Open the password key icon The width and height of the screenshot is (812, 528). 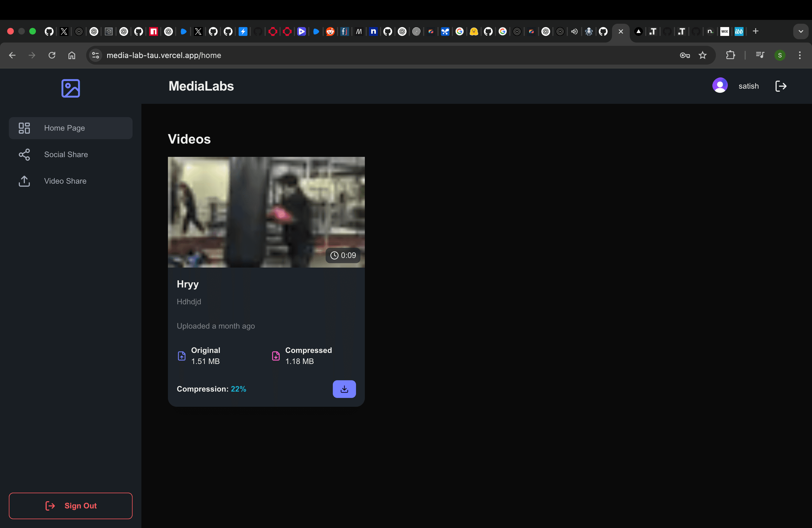point(684,55)
